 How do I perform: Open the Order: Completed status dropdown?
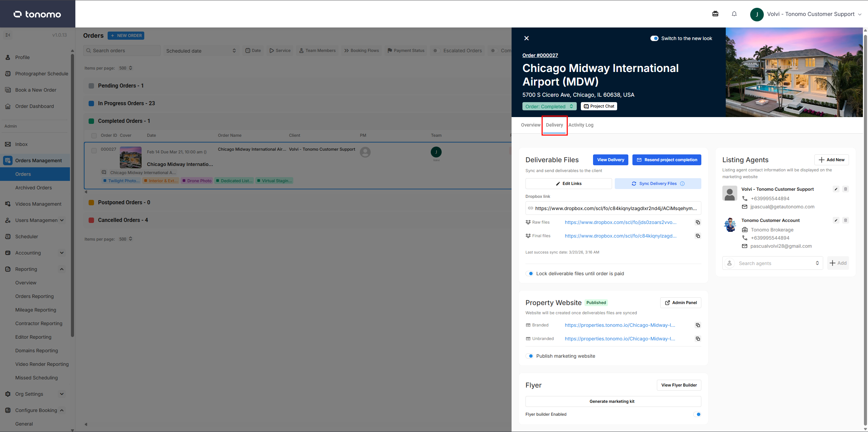549,106
